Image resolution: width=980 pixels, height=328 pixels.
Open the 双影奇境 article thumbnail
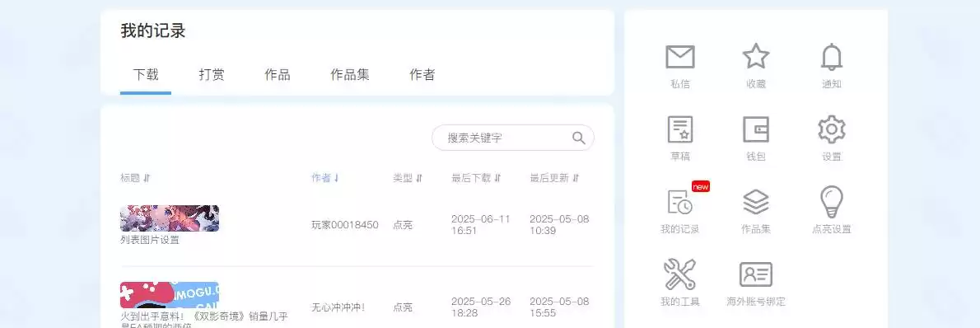coord(170,295)
